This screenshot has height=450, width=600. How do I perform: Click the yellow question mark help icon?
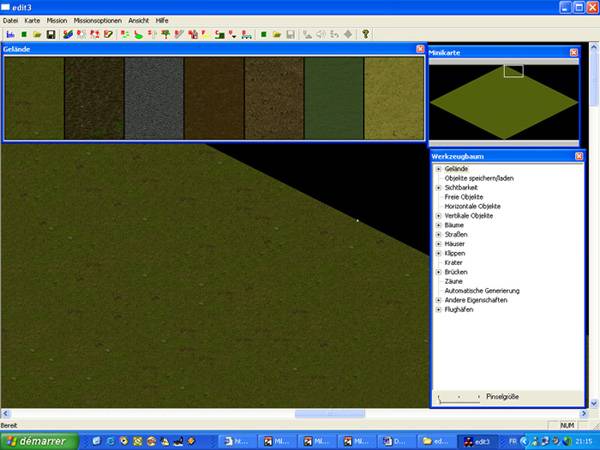pyautogui.click(x=366, y=34)
